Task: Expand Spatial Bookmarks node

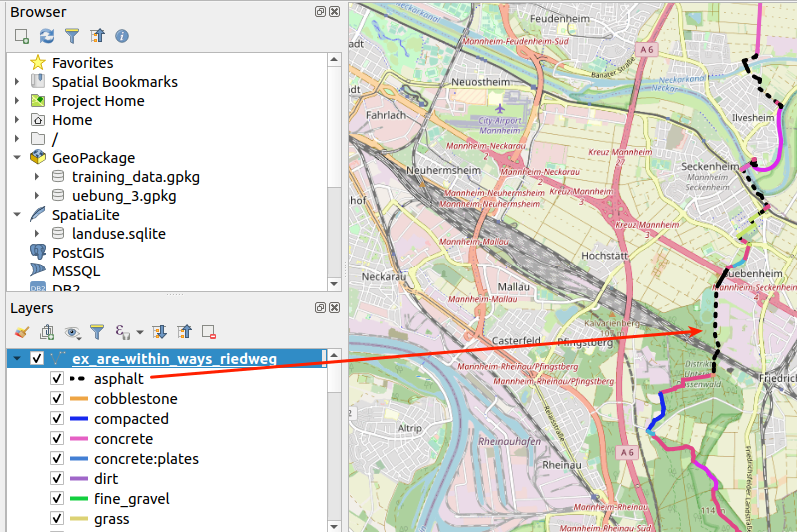Action: click(17, 81)
